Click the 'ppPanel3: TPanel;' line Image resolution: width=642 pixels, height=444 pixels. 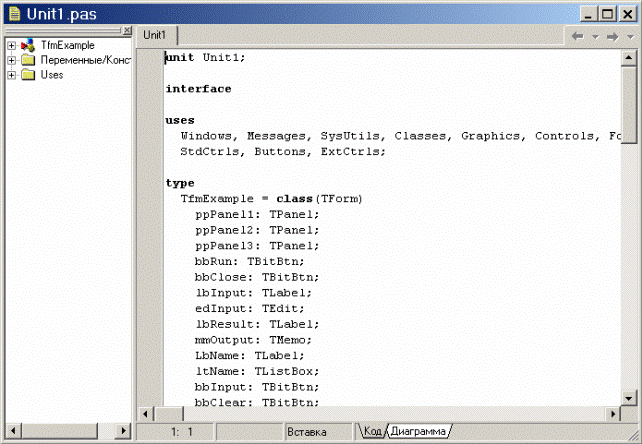coord(257,246)
